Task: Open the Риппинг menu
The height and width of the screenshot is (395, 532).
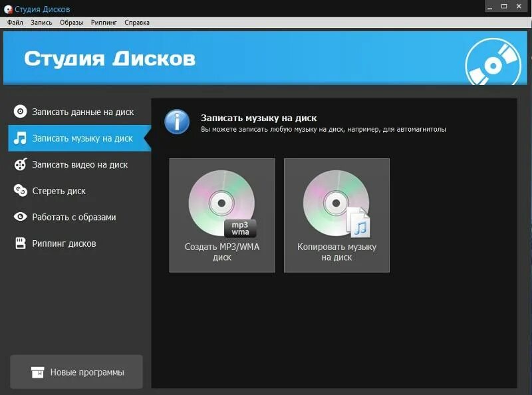Action: (x=104, y=23)
